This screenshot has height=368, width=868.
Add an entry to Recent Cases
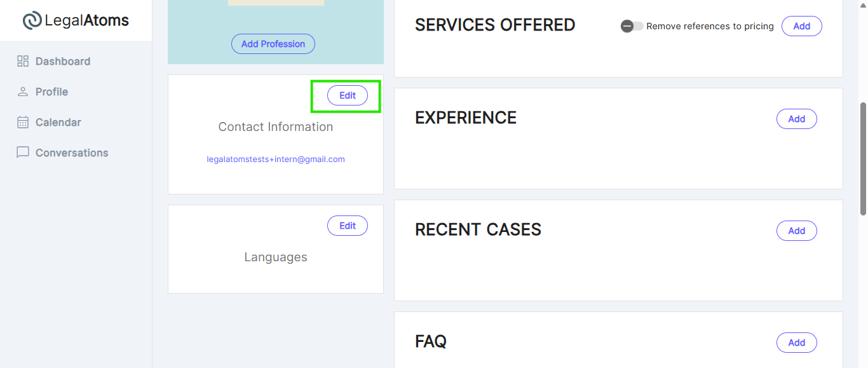coord(797,231)
